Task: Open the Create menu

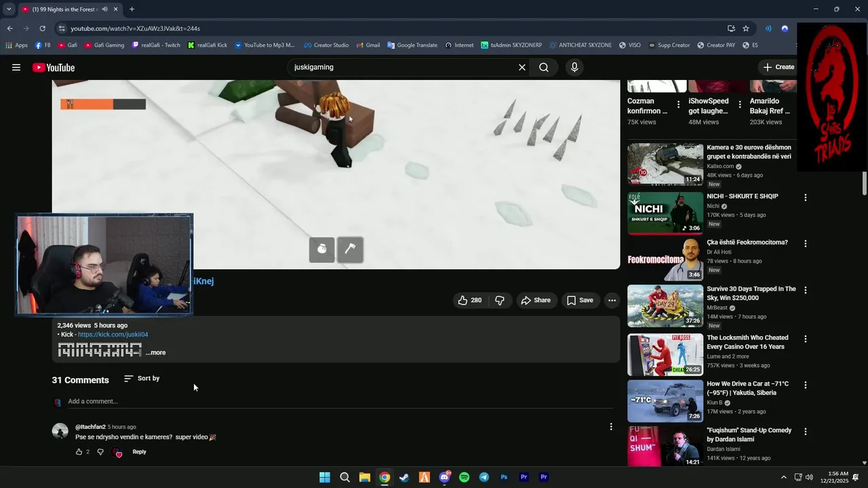Action: tap(778, 67)
